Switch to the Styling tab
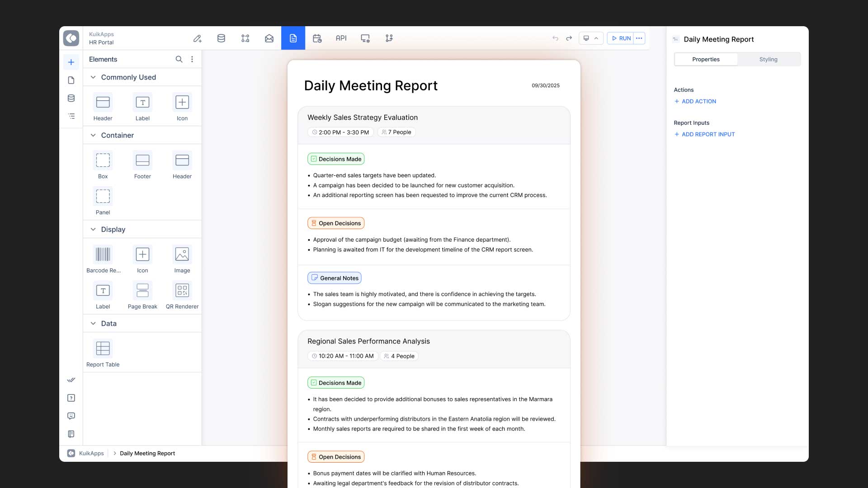This screenshot has height=488, width=868. 769,59
